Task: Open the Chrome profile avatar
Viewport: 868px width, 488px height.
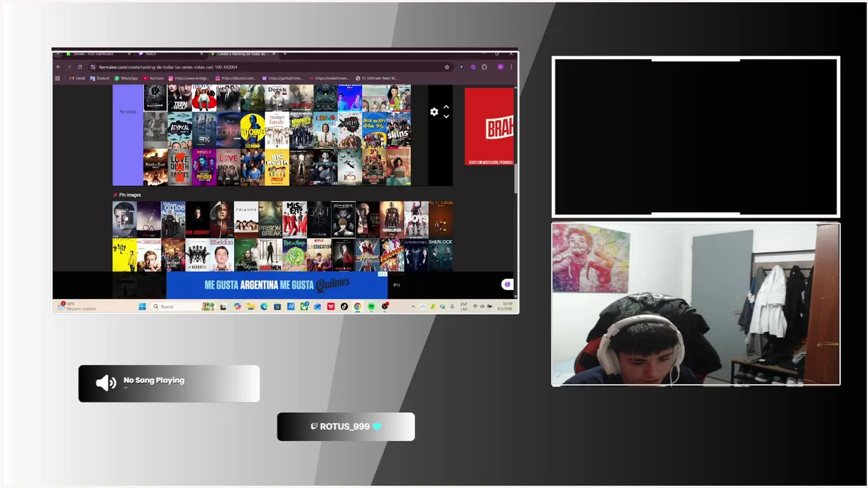Action: pos(500,67)
